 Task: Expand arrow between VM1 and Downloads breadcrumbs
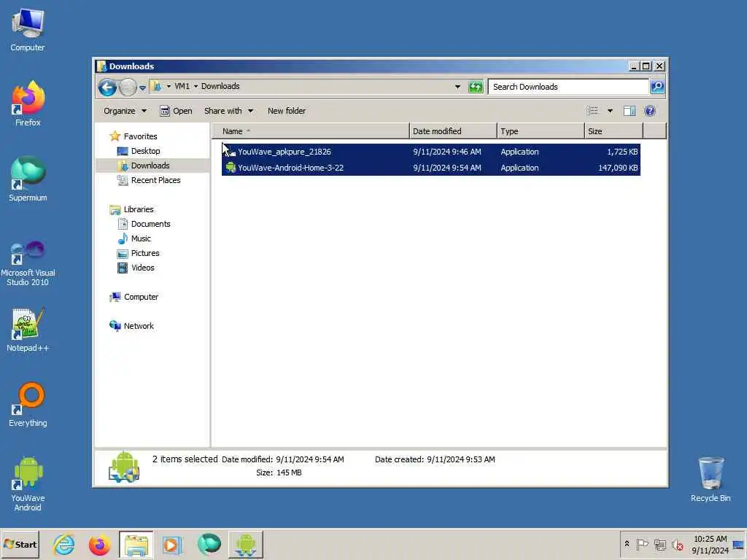(x=196, y=86)
